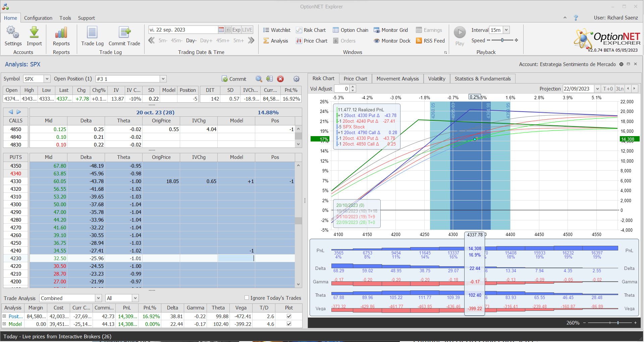Screen dimensions: 644x342
Task: Open the Trade Log icon
Action: 92,33
